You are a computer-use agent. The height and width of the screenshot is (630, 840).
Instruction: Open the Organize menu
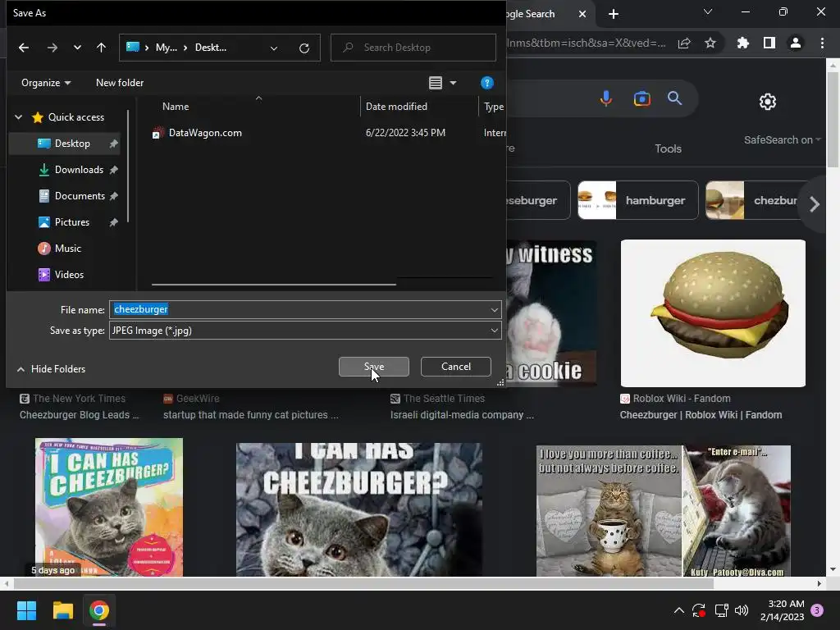pyautogui.click(x=46, y=83)
